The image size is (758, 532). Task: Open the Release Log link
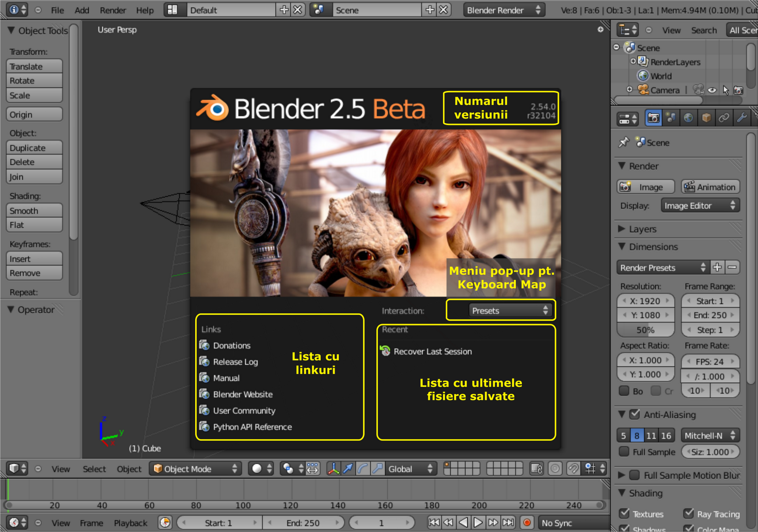tap(235, 361)
